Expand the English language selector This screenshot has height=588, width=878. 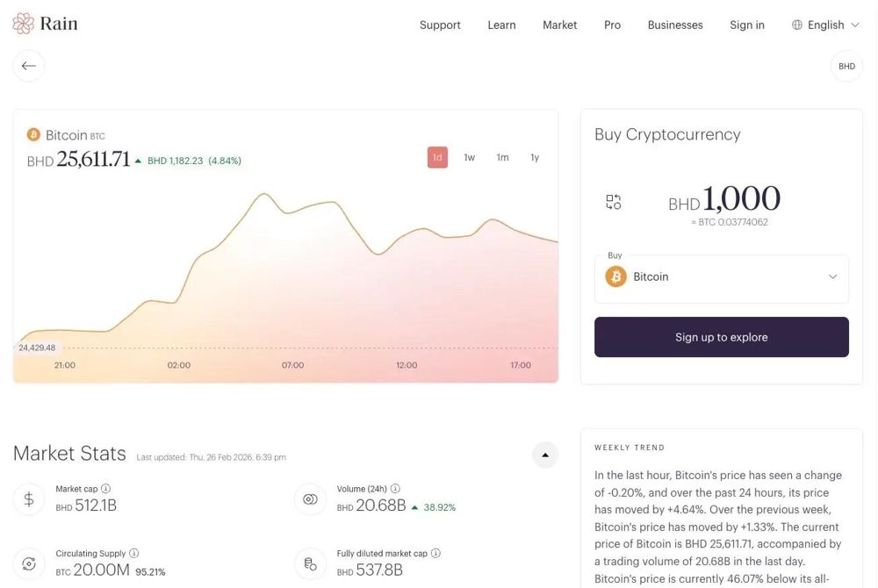coord(825,25)
